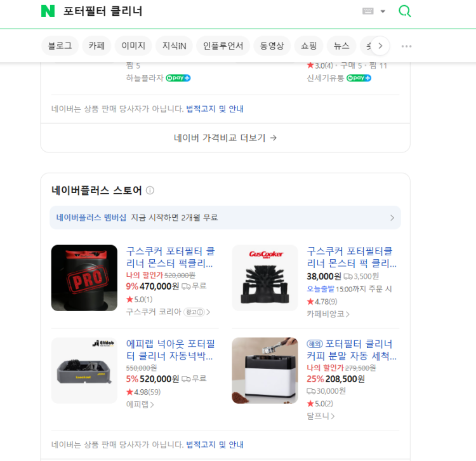Open the 지식IN tab
The image size is (476, 461).
tap(174, 46)
